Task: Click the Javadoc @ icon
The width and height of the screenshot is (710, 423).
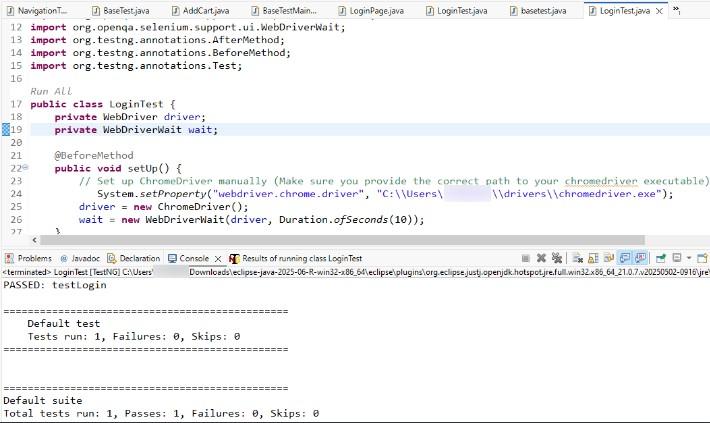Action: 64,258
